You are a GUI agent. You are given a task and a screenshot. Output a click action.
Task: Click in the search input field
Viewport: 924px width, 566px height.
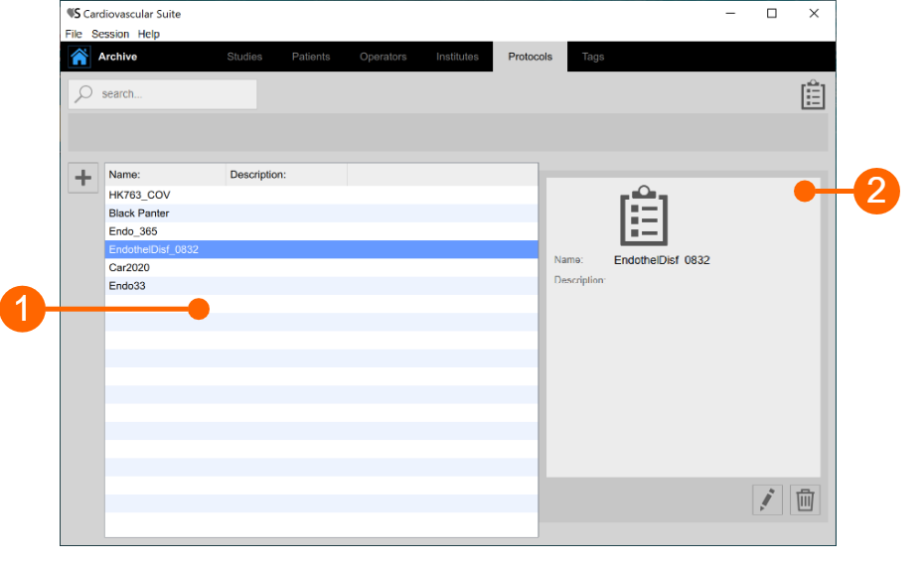point(174,94)
